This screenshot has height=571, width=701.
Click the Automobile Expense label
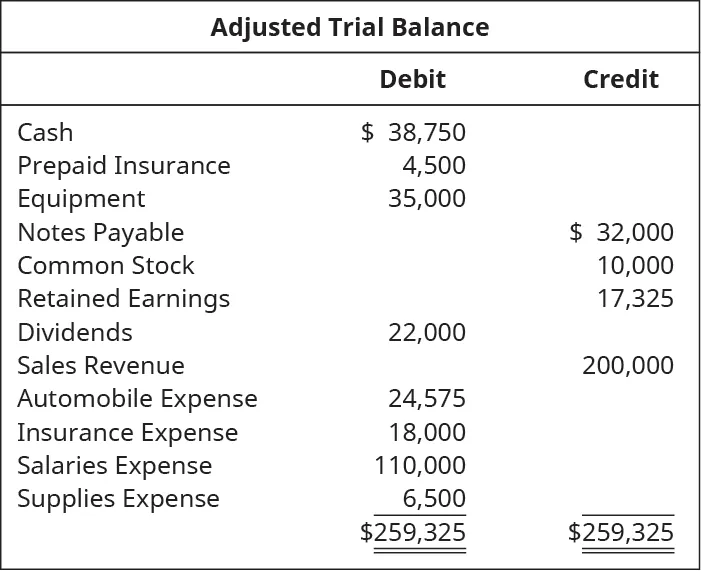click(138, 399)
